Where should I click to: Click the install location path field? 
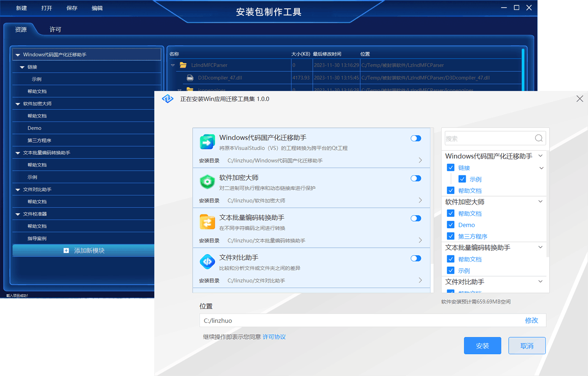pos(359,320)
